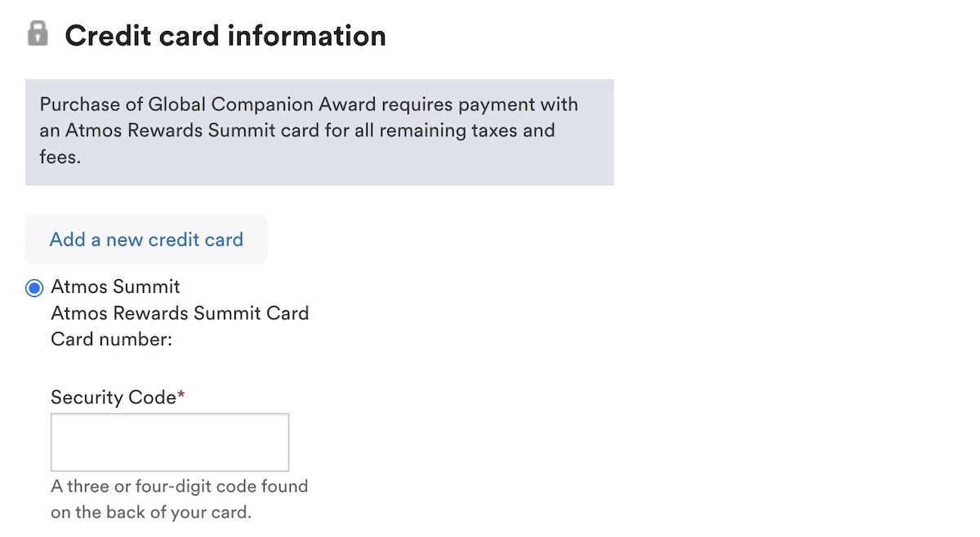Click "A three or four-digit code found" hint
The image size is (980, 537).
179,486
